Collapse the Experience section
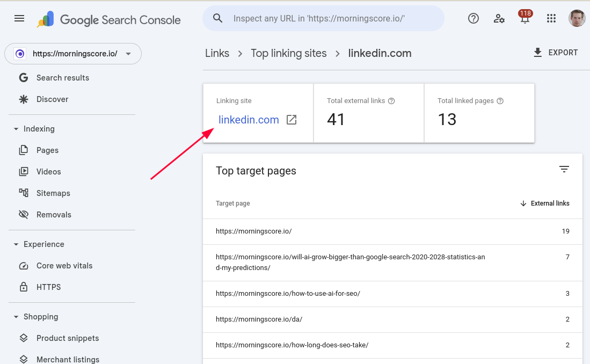The width and height of the screenshot is (590, 364). tap(16, 244)
